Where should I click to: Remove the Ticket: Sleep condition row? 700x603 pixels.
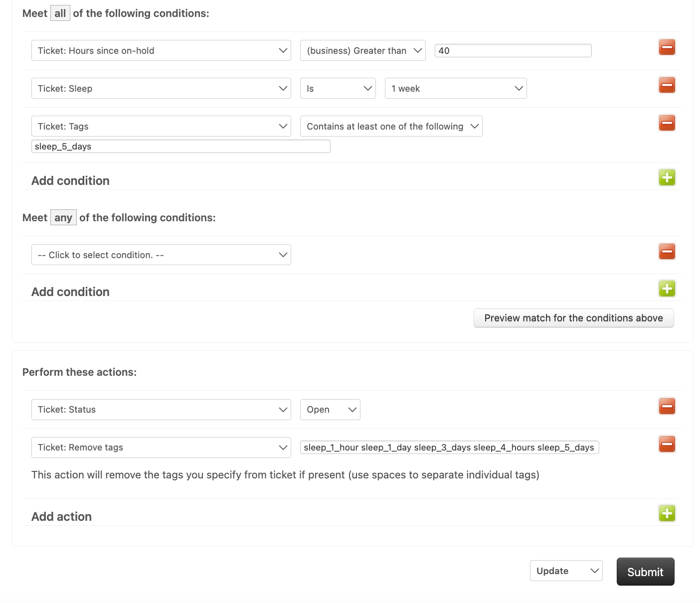667,85
